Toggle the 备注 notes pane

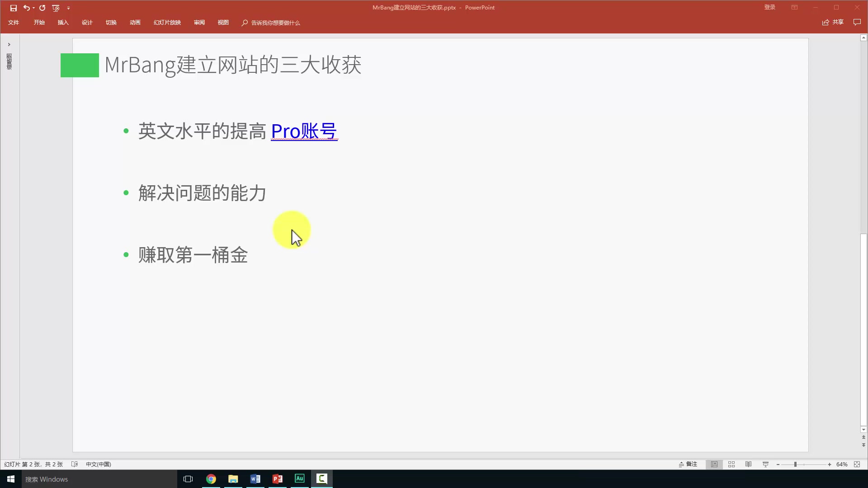click(688, 464)
